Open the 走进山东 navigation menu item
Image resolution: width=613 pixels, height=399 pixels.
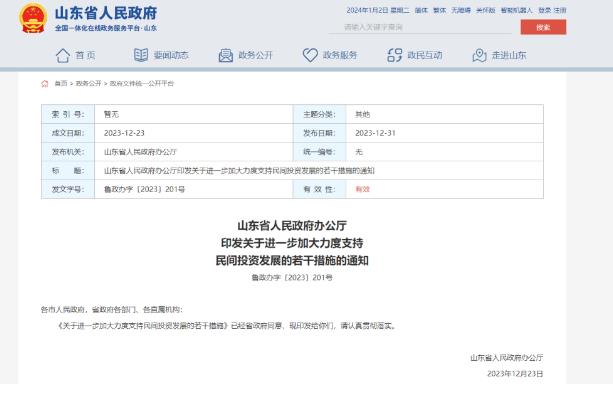pyautogui.click(x=509, y=55)
